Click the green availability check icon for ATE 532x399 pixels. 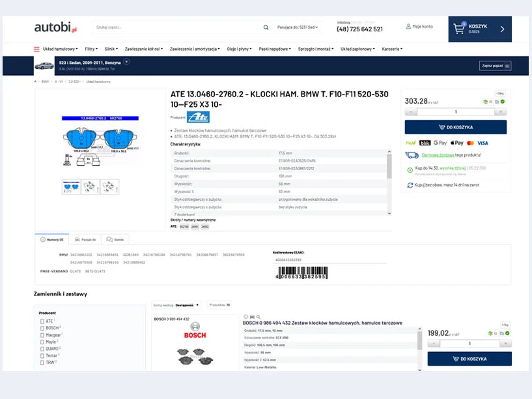pyautogui.click(x=503, y=102)
